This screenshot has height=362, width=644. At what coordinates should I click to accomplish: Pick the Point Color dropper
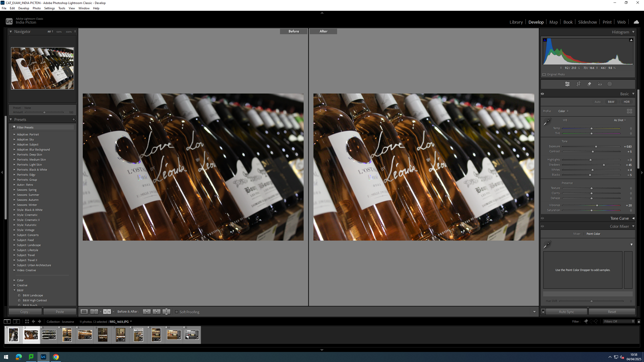point(547,245)
